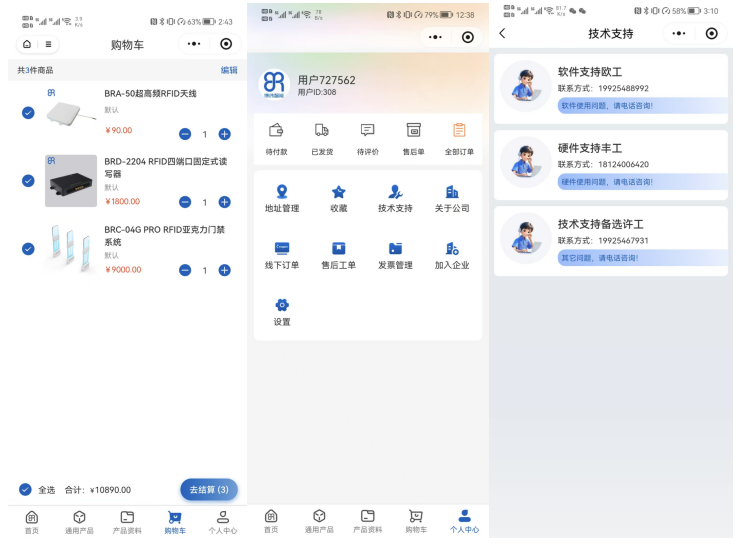
Task: Select 软件支持欧工 contact card
Action: (x=611, y=89)
